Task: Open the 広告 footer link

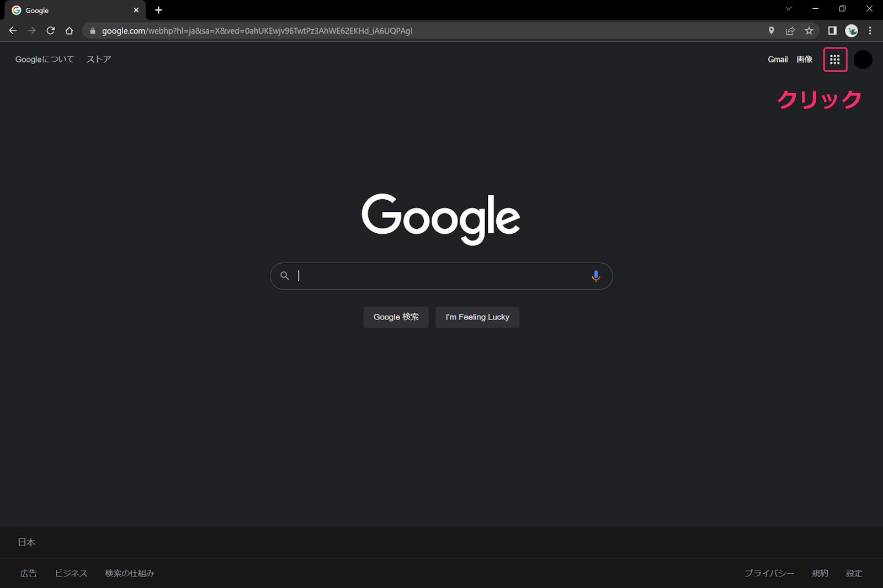Action: (29, 574)
